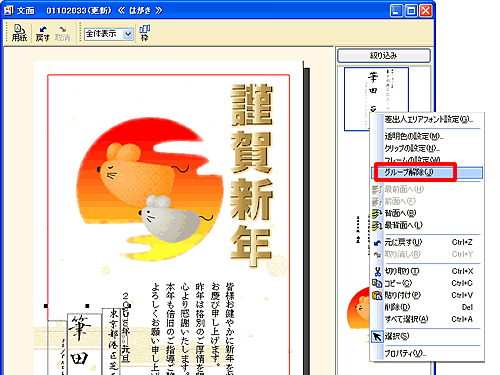Click the arrow cursor icon beside 選択

pos(377,337)
